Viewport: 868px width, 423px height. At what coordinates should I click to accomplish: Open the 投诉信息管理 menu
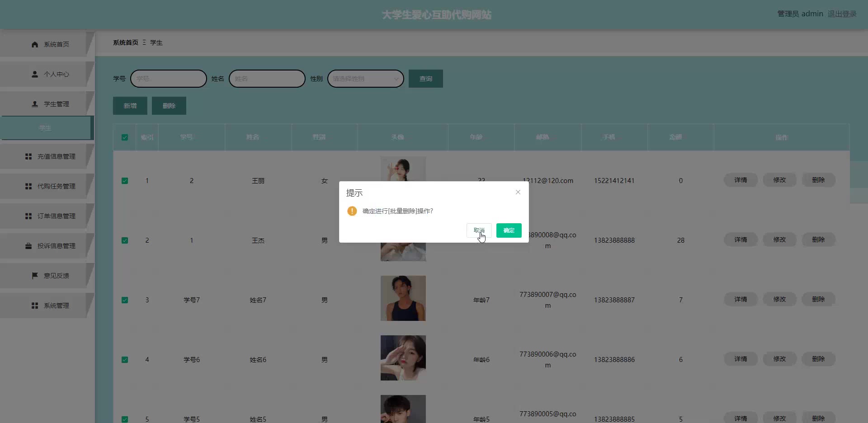[47, 246]
